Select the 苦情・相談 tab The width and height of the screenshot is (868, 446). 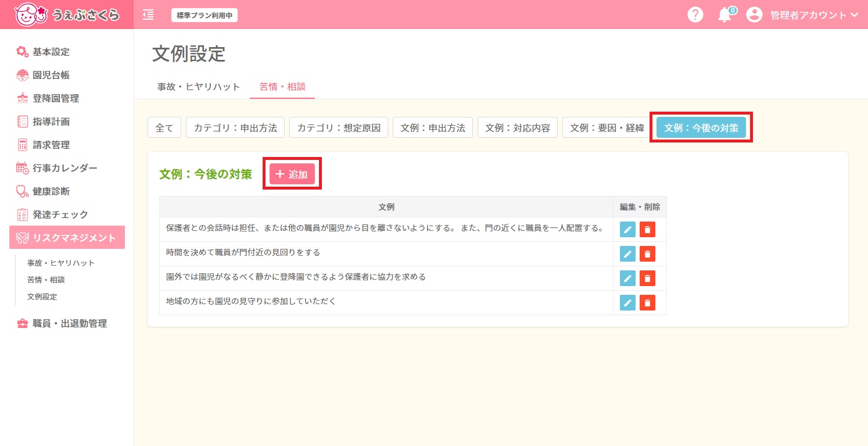pyautogui.click(x=282, y=87)
